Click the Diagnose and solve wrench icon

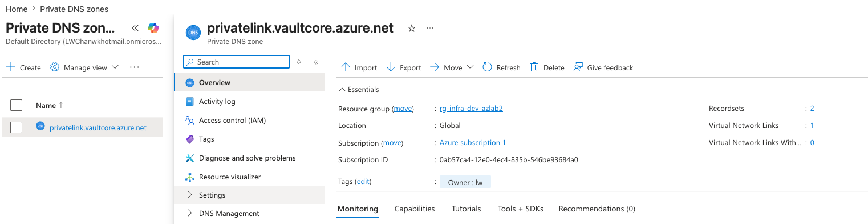tap(190, 158)
